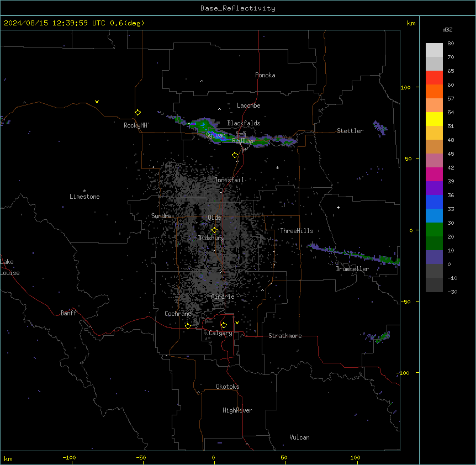Click the Strathmore city label
The height and width of the screenshot is (465, 476).
[x=285, y=336]
